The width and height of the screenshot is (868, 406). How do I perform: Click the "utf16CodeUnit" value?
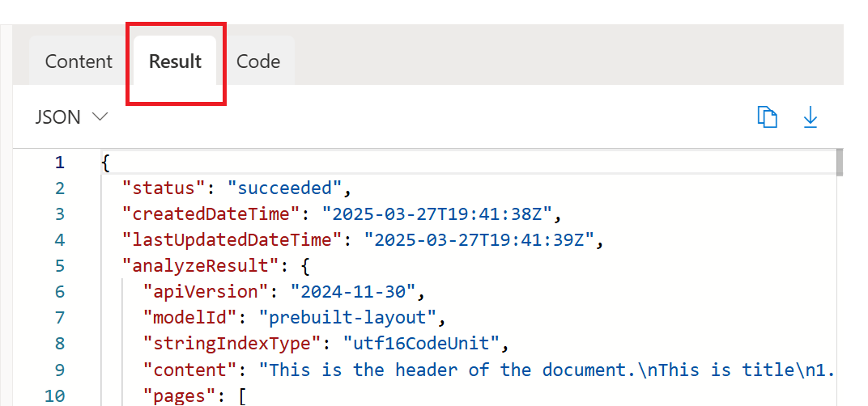coord(421,344)
